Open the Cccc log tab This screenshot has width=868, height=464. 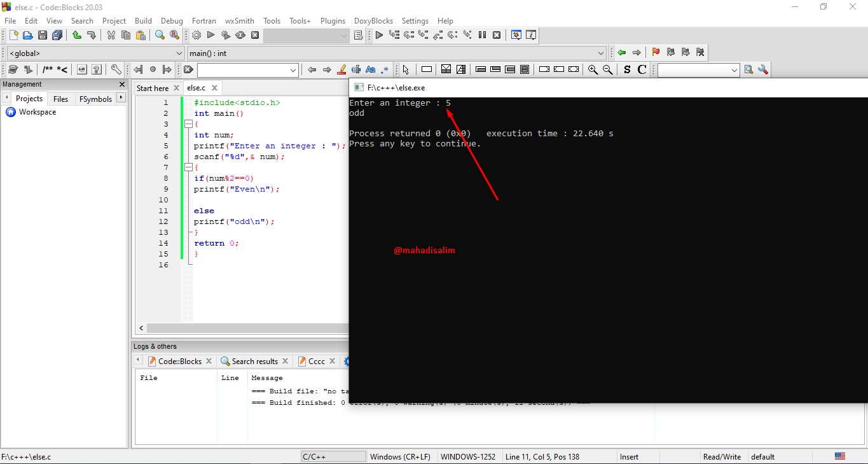316,361
